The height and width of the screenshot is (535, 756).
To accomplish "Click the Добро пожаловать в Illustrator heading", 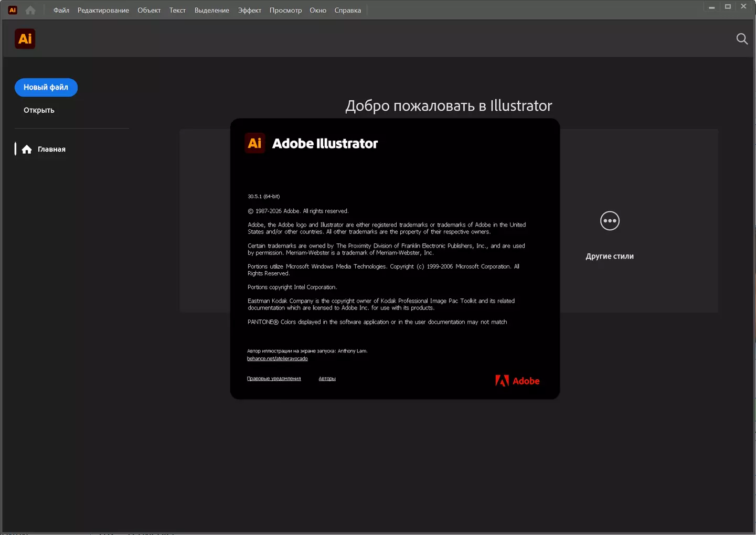I will click(449, 105).
